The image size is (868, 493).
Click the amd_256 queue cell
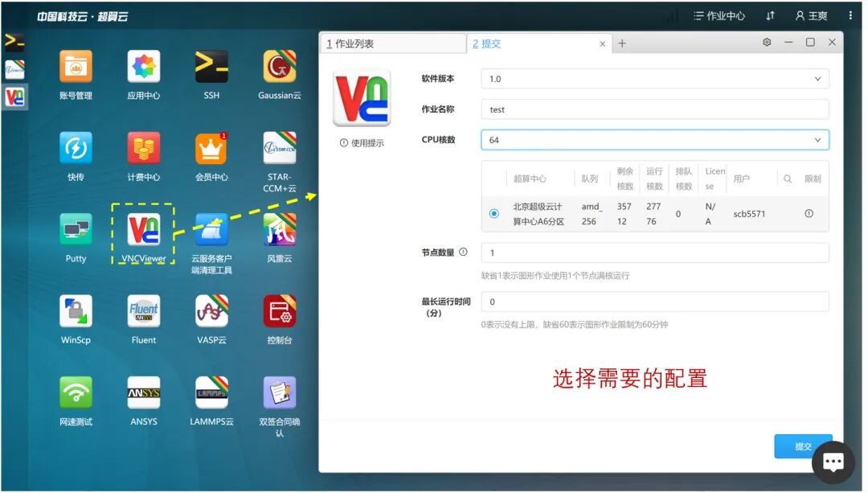592,214
